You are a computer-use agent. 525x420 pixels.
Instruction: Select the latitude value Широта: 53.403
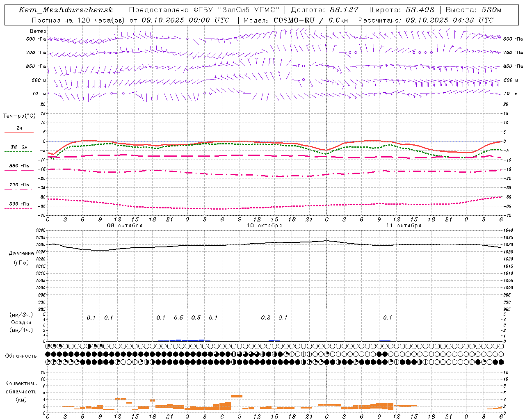[402, 10]
